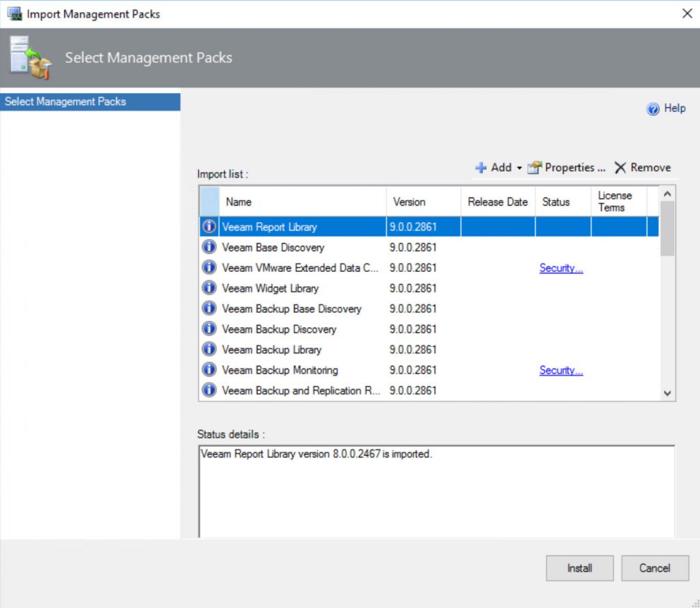Click info icon beside Veeam Report Library
The height and width of the screenshot is (608, 700).
209,227
